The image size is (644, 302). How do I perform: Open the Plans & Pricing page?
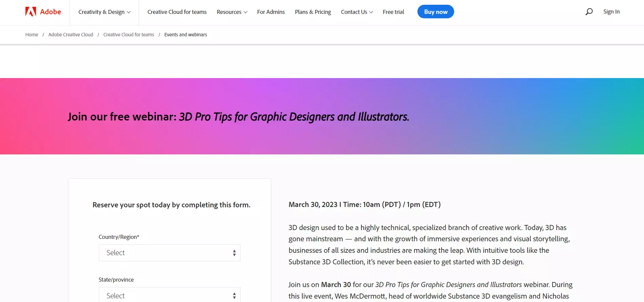(313, 12)
